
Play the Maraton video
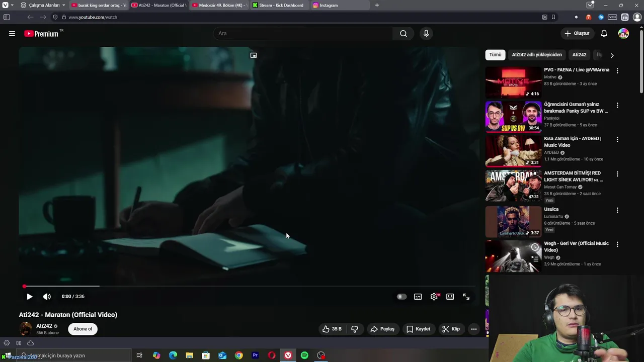(x=30, y=297)
